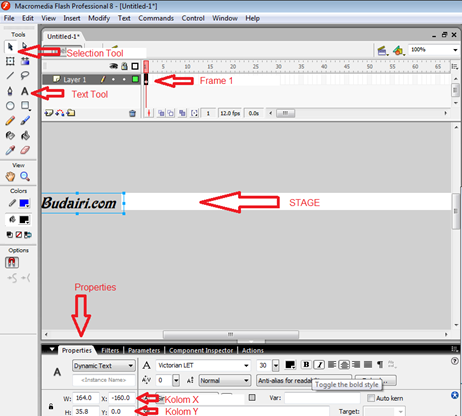Open the blue stroke color swatch

pos(24,203)
